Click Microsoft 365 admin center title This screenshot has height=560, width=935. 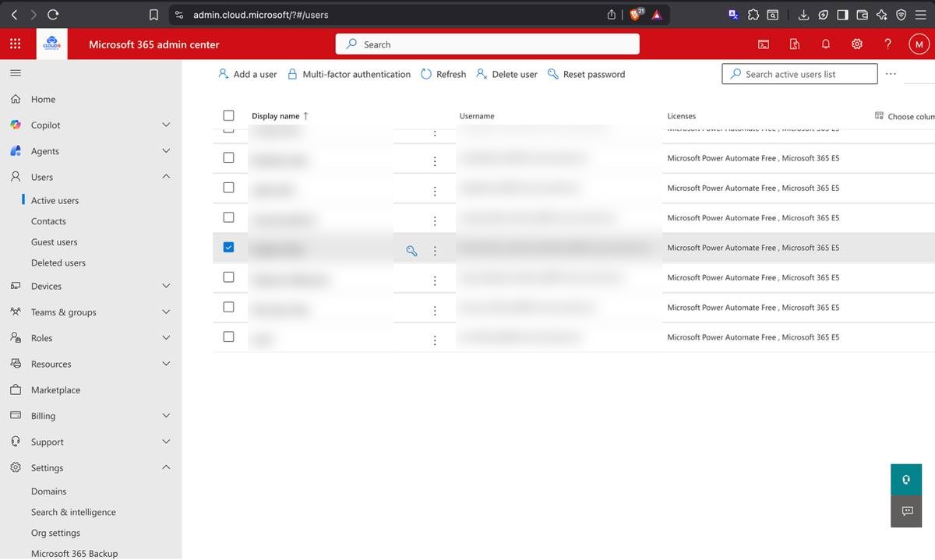[x=154, y=44]
